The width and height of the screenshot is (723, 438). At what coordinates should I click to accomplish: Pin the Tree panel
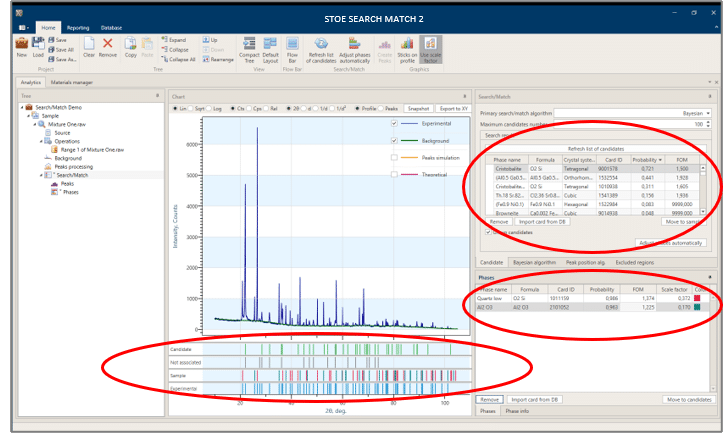pyautogui.click(x=157, y=95)
